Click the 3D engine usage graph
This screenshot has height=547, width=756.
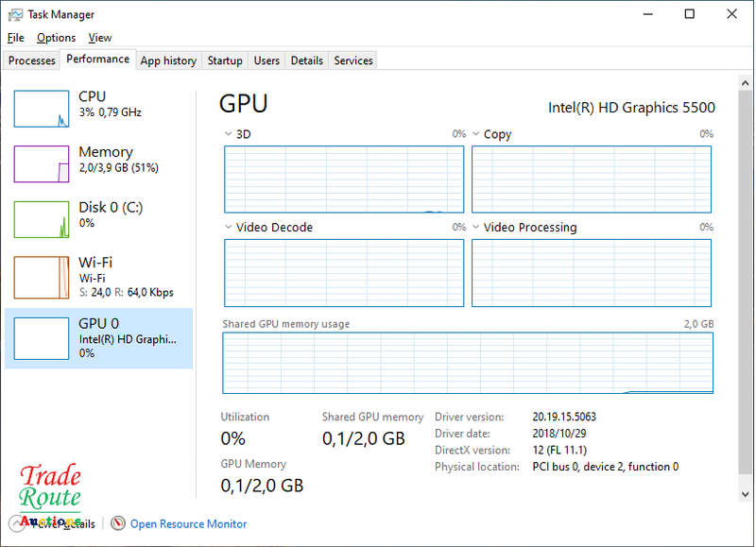point(344,179)
